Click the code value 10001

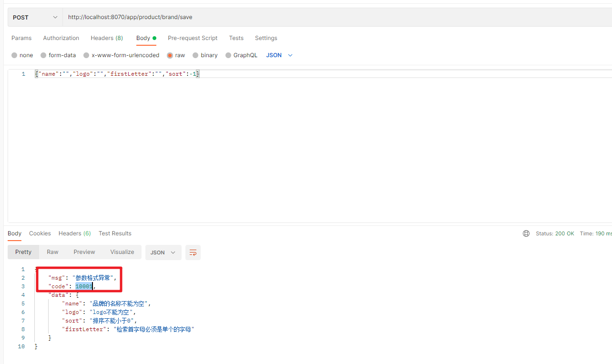pyautogui.click(x=84, y=286)
